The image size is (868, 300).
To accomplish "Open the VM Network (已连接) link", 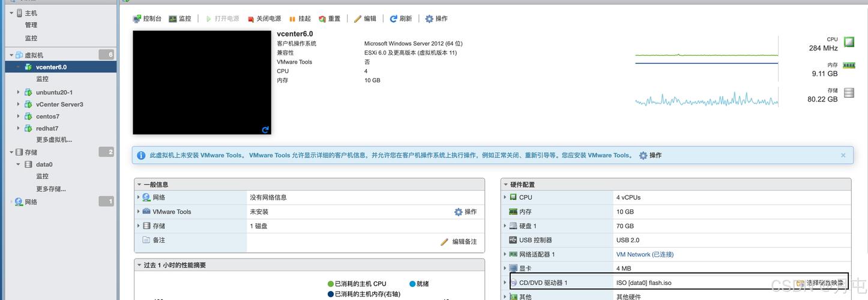I will click(x=645, y=254).
